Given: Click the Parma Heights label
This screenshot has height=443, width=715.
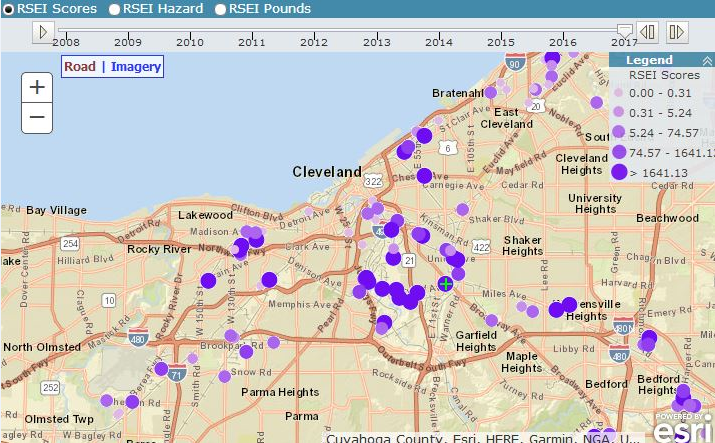Looking at the screenshot, I should 280,392.
